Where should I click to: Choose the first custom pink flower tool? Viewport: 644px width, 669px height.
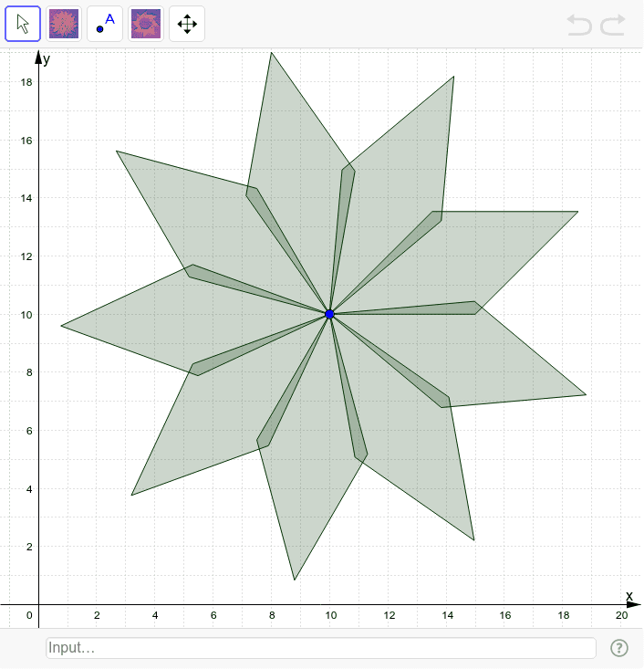[x=64, y=24]
